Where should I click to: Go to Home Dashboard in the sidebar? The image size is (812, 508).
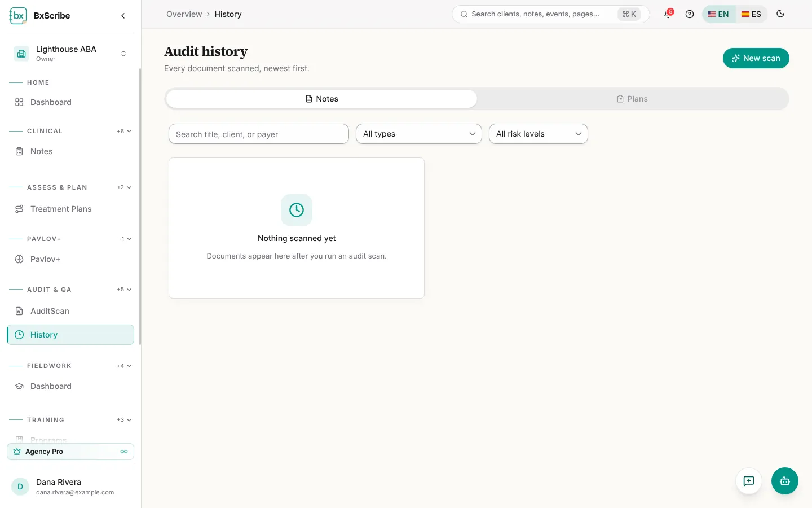click(x=70, y=102)
